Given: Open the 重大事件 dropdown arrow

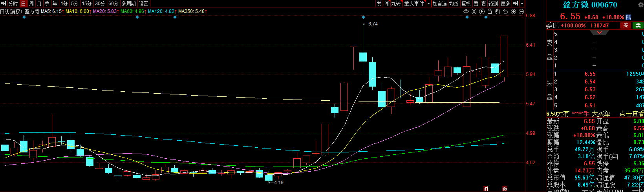Looking at the screenshot, I should [428, 4].
